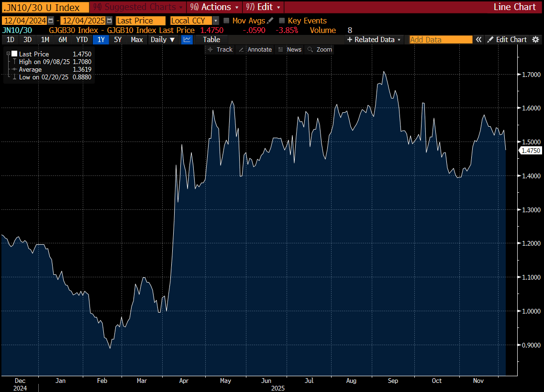Open the News overlay tool
544x392 pixels.
(x=289, y=50)
